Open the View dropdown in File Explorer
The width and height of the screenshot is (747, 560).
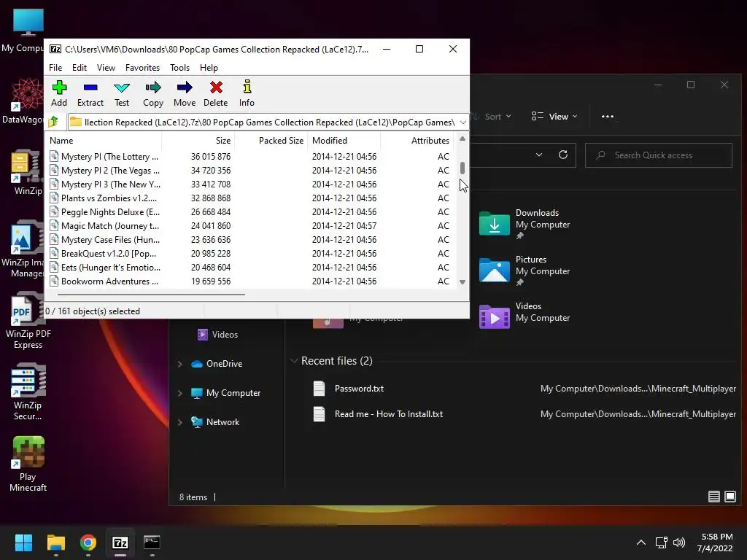pyautogui.click(x=554, y=116)
